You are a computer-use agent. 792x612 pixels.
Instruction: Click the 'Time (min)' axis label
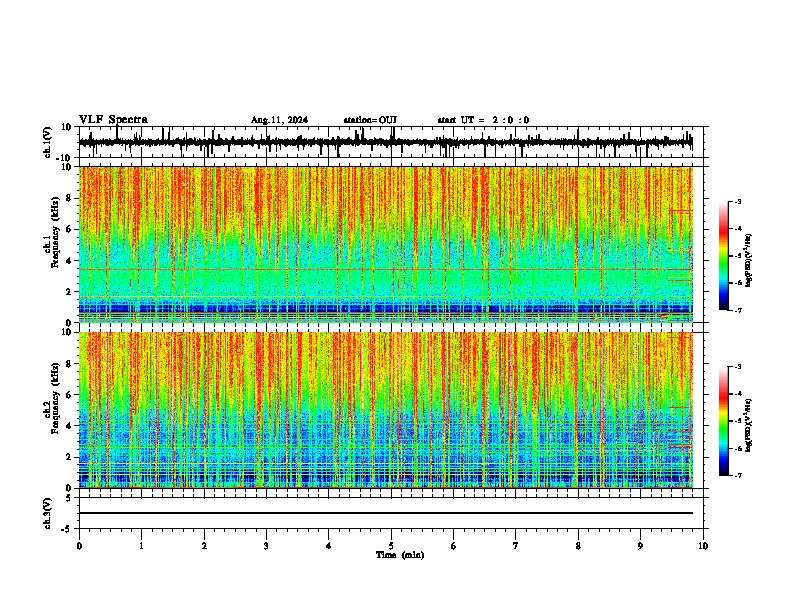(x=400, y=555)
